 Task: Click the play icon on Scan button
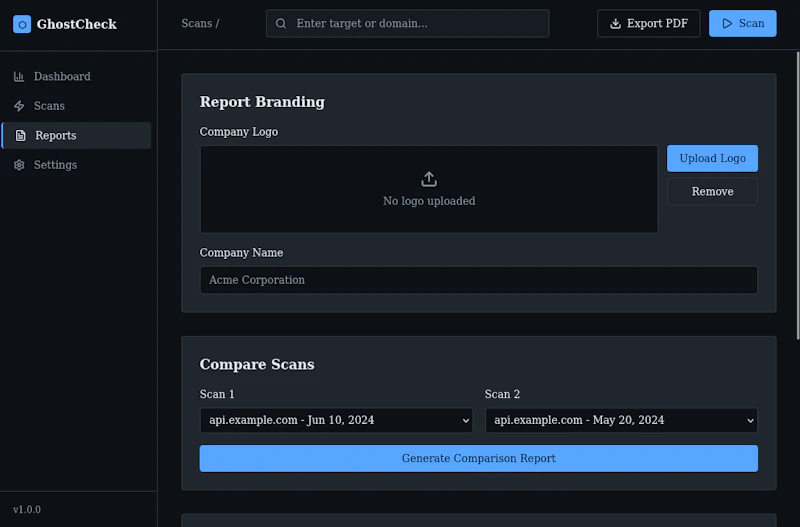coord(727,23)
